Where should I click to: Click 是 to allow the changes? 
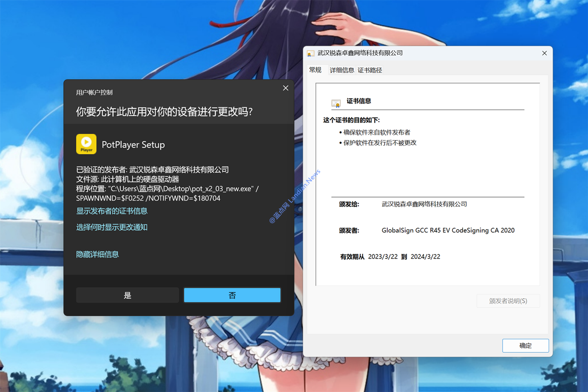(x=128, y=295)
